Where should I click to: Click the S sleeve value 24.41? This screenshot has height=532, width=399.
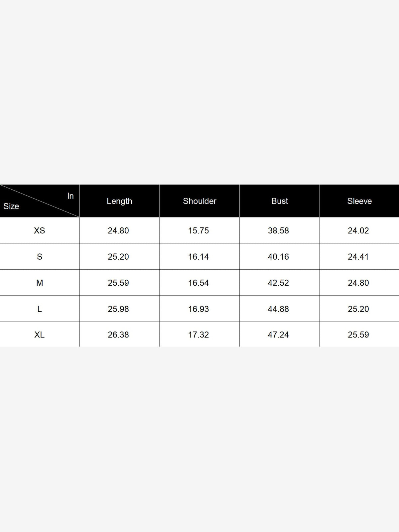click(358, 257)
